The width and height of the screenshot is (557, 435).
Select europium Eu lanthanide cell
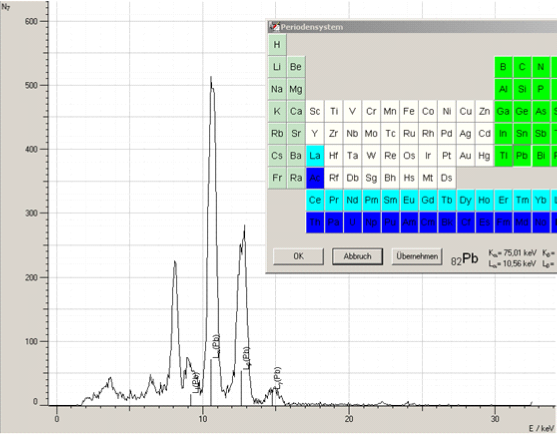tap(409, 200)
